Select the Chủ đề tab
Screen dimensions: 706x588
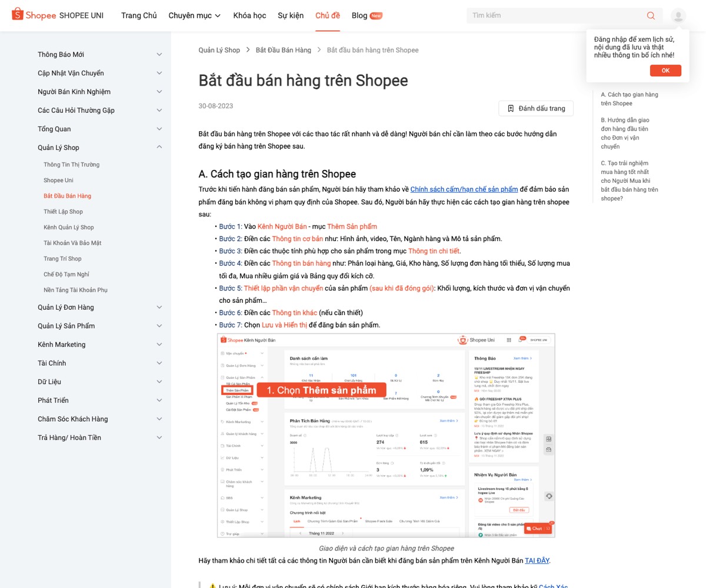tap(328, 15)
